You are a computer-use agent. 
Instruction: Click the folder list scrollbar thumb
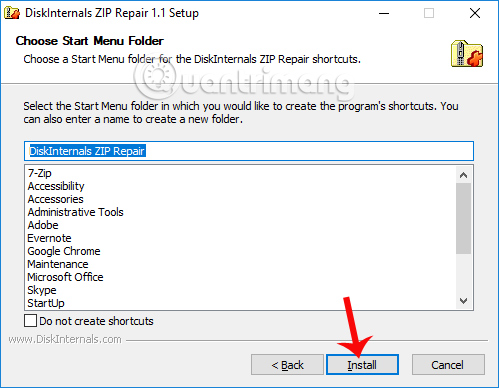click(463, 218)
